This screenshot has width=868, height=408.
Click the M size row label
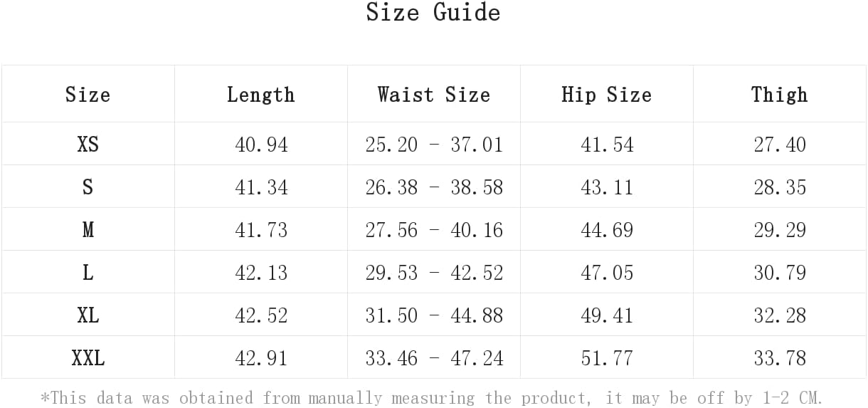coord(88,230)
